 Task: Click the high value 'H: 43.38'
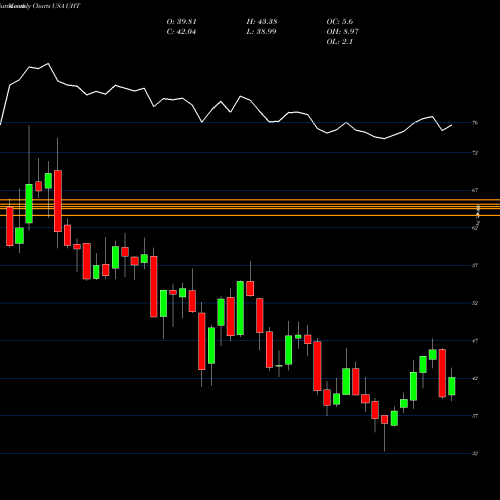262,22
